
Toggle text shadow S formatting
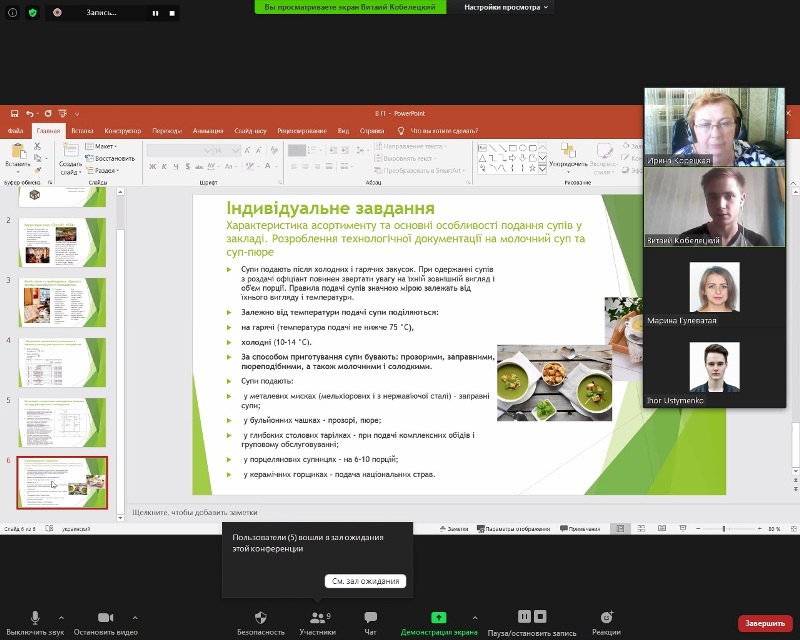(188, 166)
